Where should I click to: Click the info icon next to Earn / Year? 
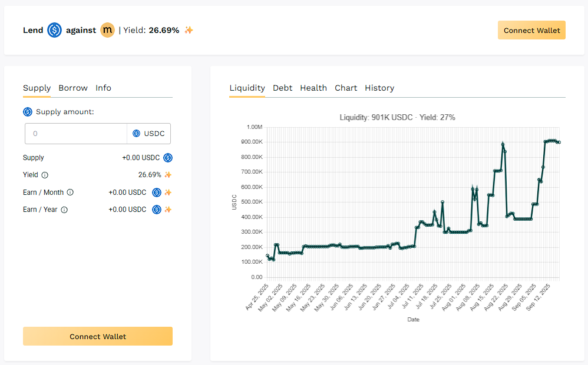[x=64, y=210]
